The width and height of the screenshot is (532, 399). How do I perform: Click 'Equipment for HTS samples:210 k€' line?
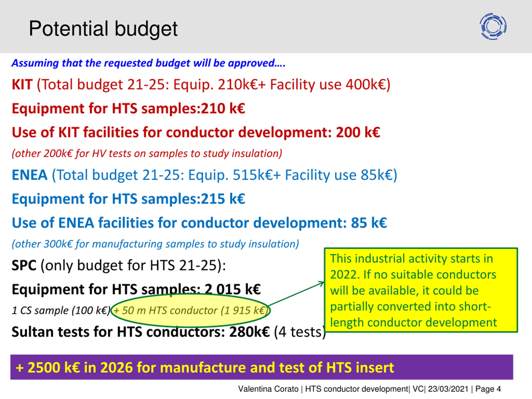(x=128, y=108)
